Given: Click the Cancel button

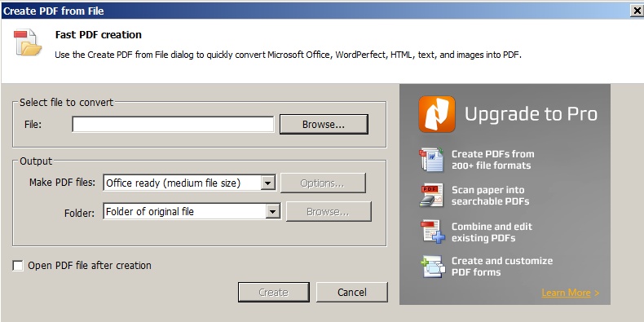Looking at the screenshot, I should [x=352, y=292].
